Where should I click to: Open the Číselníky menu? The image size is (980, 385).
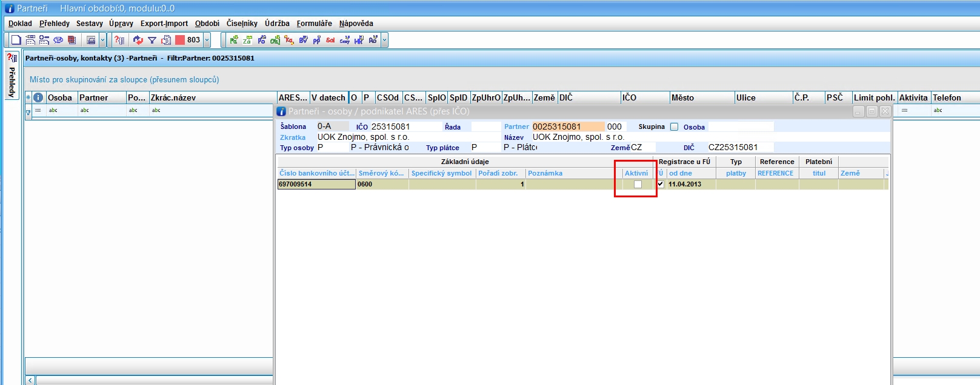(x=242, y=24)
